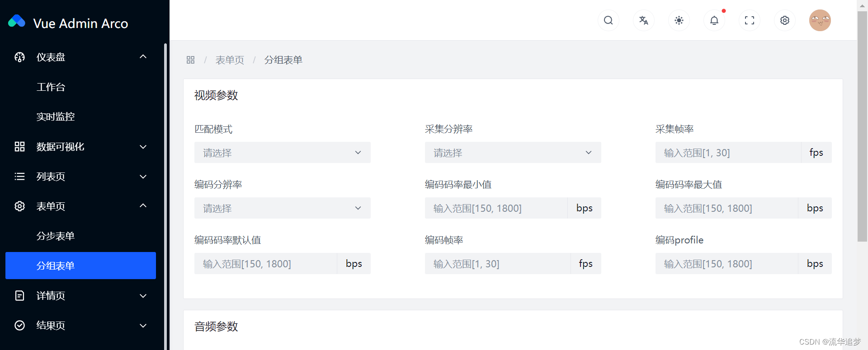
Task: Click the 数据可视化 menu label
Action: point(60,147)
